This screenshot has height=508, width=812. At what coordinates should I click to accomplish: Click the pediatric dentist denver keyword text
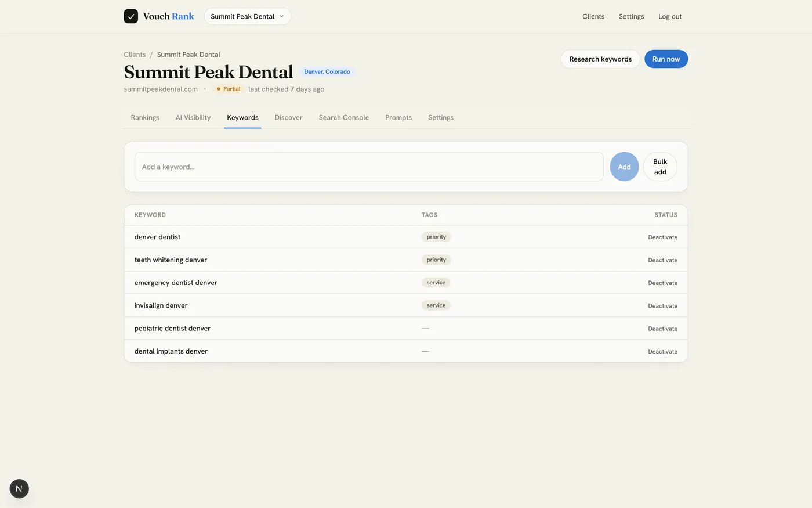point(172,329)
